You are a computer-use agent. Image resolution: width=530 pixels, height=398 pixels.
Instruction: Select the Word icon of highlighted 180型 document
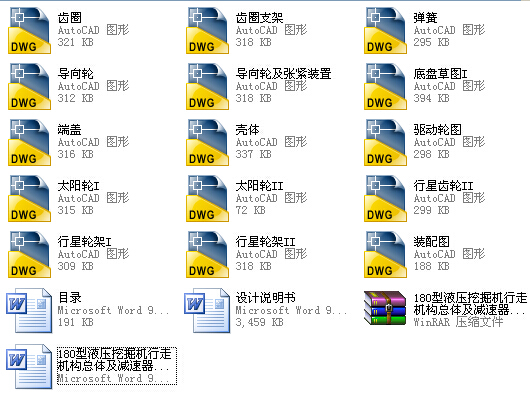pyautogui.click(x=29, y=367)
